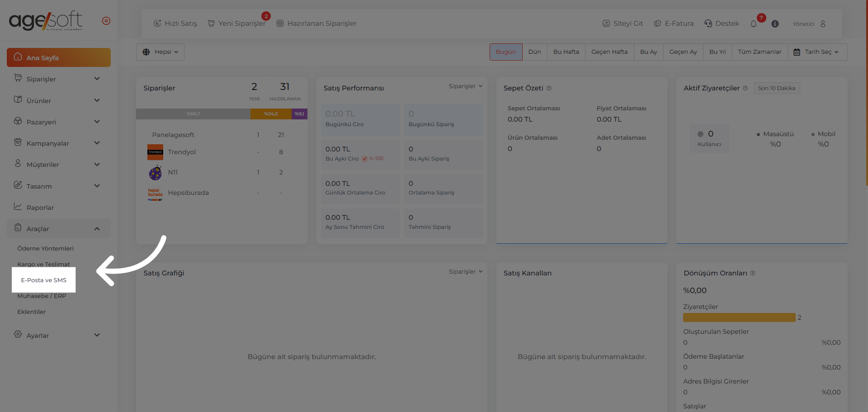
Task: Click the Siteyi Git link
Action: pos(623,24)
